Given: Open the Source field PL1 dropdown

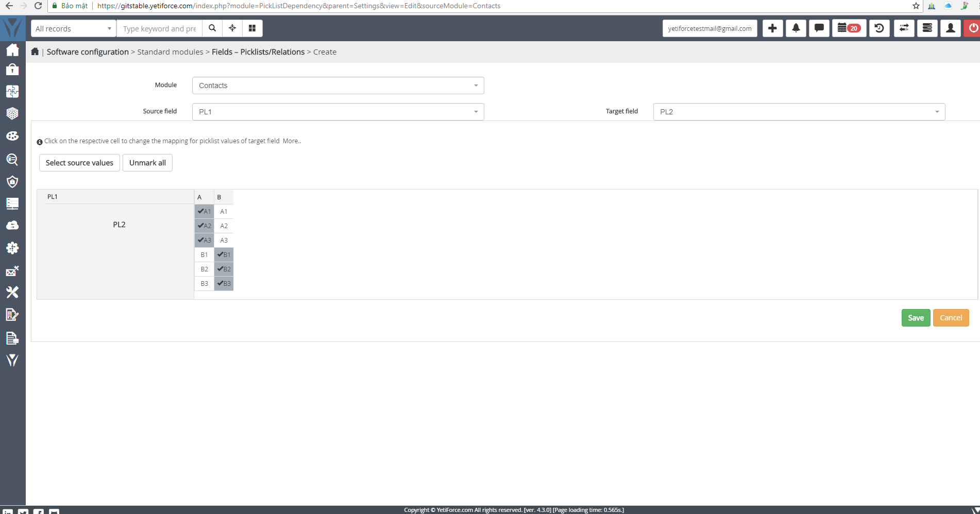Looking at the screenshot, I should 337,112.
